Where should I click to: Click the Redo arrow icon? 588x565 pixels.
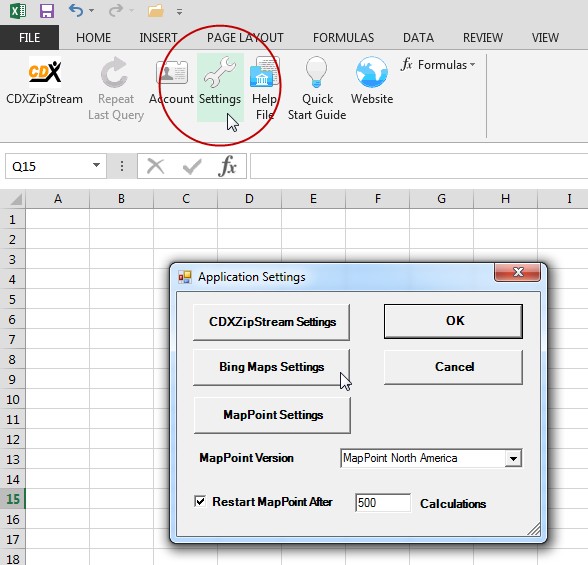click(x=116, y=10)
